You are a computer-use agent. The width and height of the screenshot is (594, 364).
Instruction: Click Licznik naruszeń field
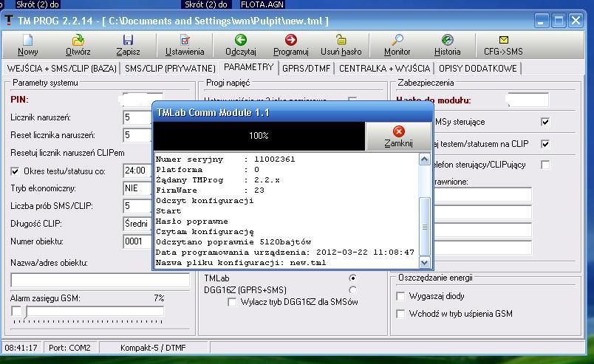coord(137,117)
